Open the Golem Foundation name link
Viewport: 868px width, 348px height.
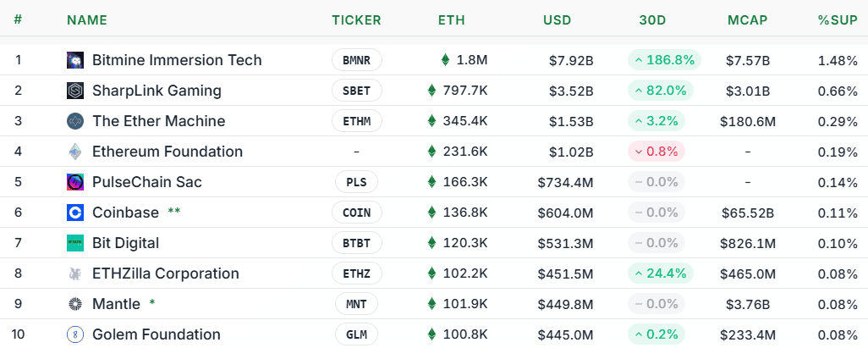tap(157, 334)
